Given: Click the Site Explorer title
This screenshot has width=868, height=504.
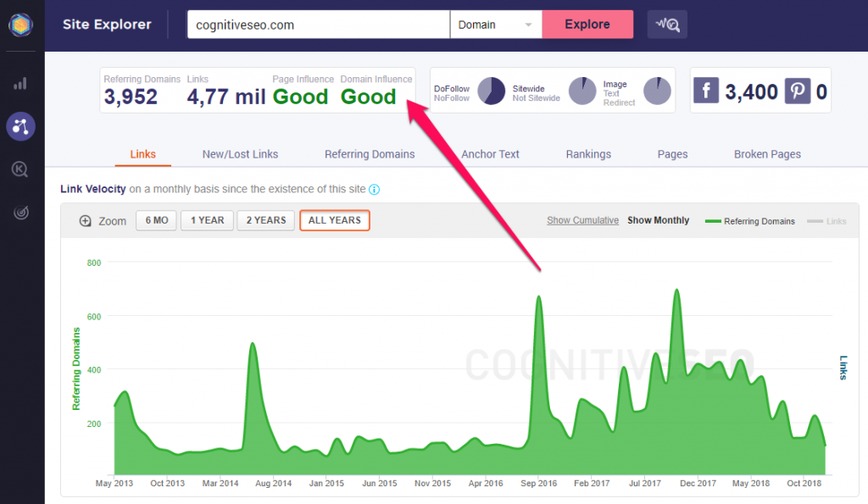Looking at the screenshot, I should [107, 25].
